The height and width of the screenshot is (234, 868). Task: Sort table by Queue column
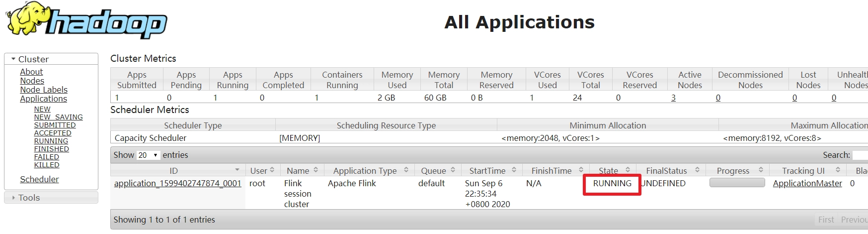pos(438,170)
